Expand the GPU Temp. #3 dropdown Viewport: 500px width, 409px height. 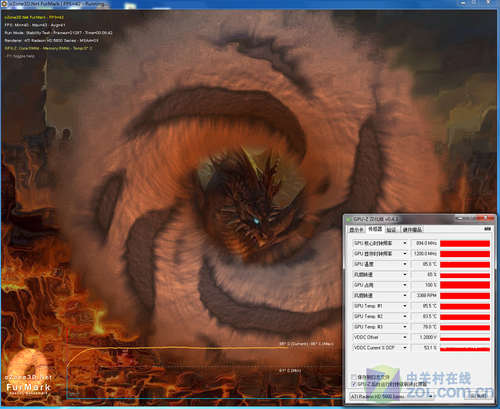tap(405, 327)
